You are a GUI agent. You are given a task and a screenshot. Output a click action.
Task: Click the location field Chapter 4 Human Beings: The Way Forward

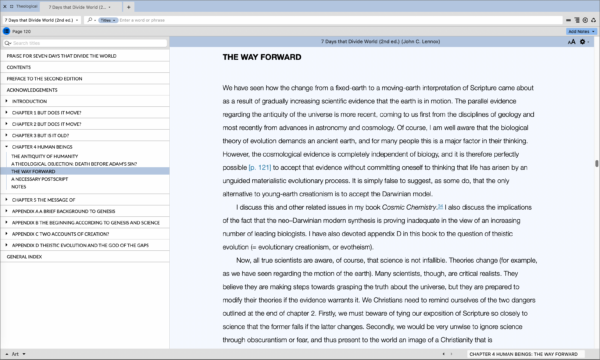coord(525,354)
